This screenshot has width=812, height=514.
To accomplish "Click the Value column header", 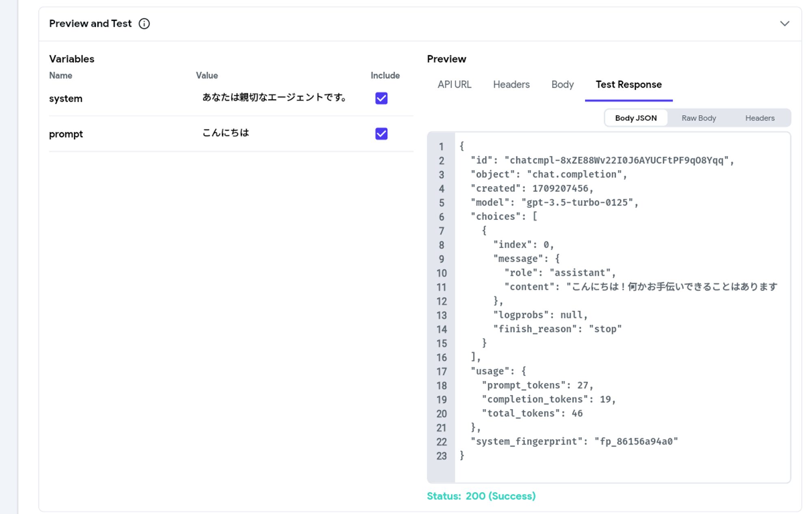I will [x=207, y=75].
